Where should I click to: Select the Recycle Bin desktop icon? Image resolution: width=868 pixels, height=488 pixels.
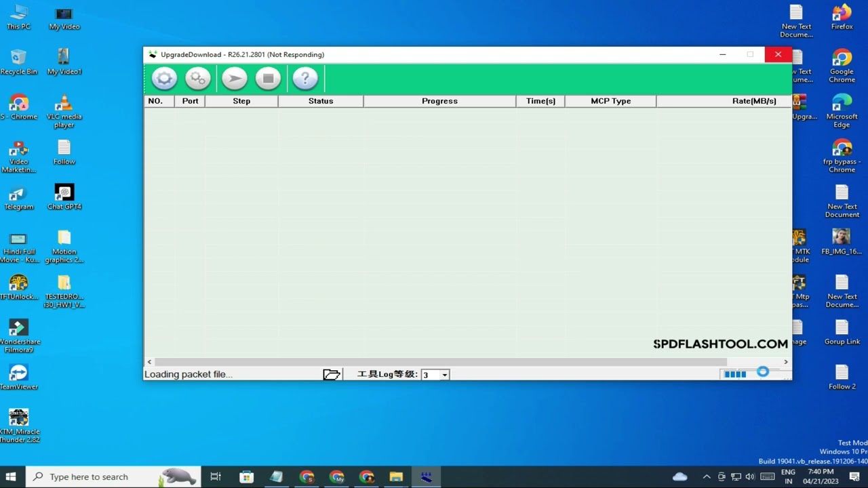click(18, 62)
